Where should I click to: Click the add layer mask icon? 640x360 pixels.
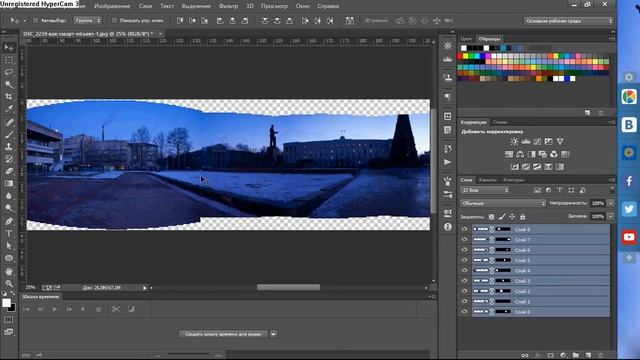(x=550, y=356)
